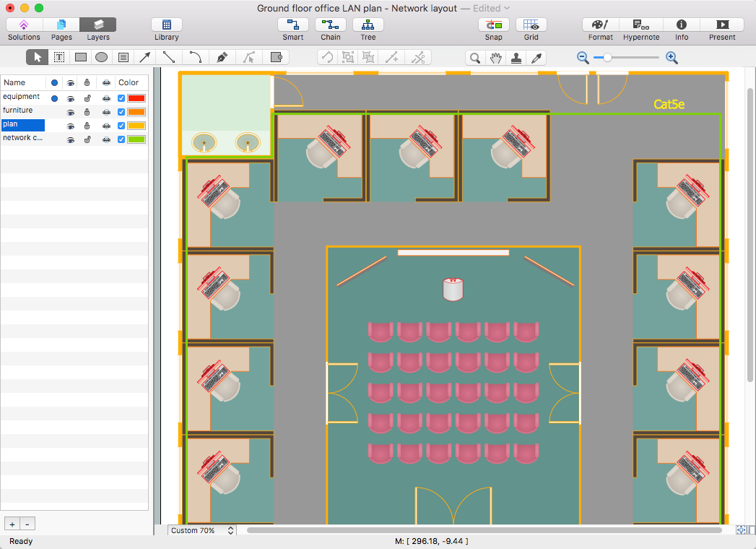756x549 pixels.
Task: Select the network layer row
Action: pos(23,138)
